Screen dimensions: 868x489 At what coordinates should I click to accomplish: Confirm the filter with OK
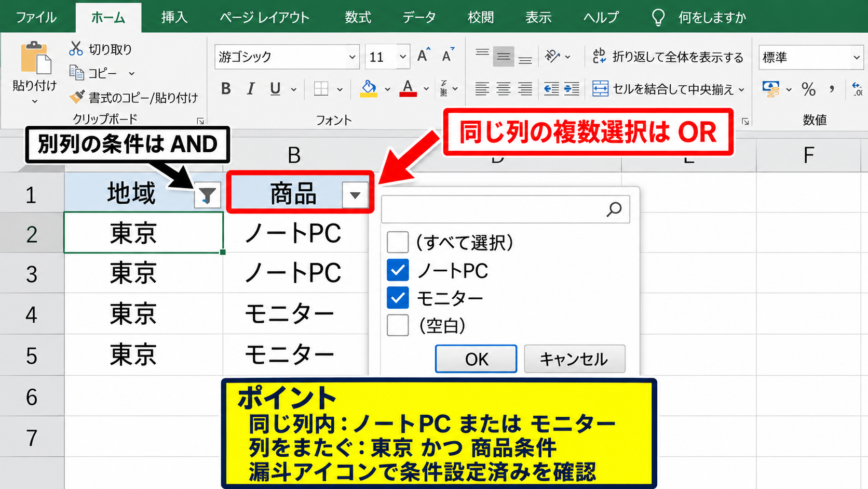point(476,359)
